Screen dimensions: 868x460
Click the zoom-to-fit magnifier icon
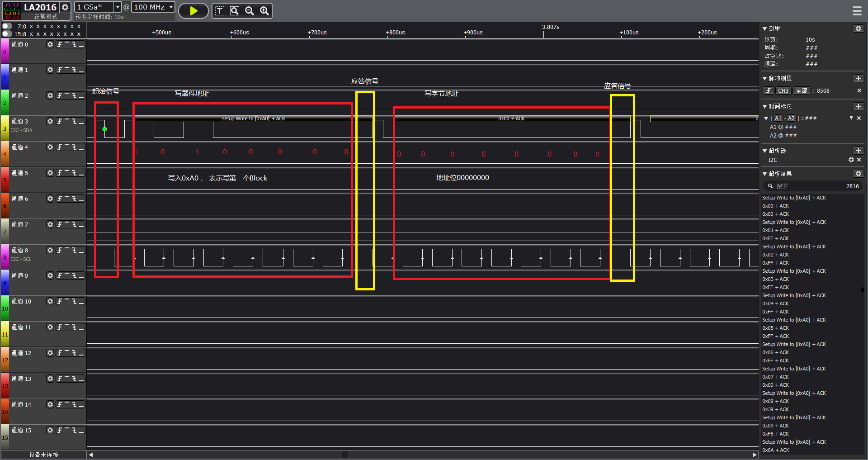(x=235, y=11)
